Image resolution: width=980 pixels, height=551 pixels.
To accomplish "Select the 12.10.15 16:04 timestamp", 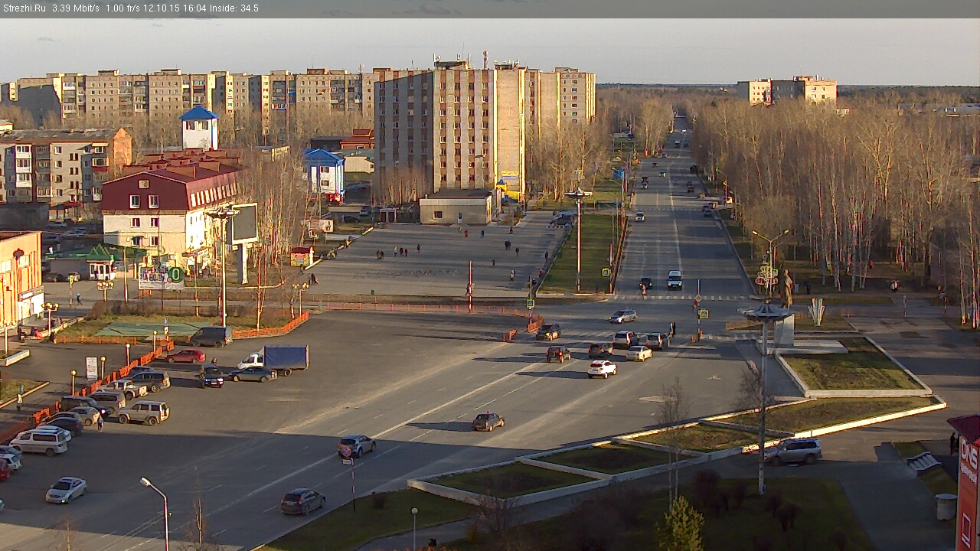I will coord(174,8).
